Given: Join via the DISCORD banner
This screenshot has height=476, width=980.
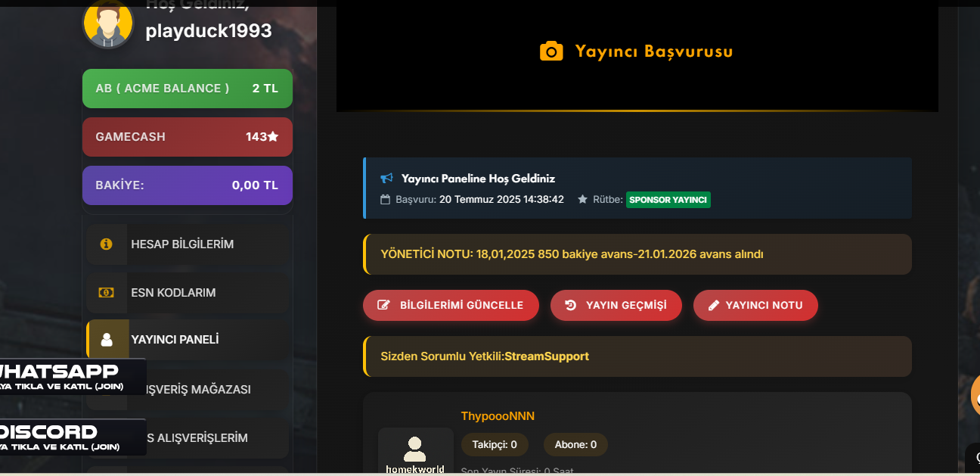Looking at the screenshot, I should pyautogui.click(x=72, y=437).
